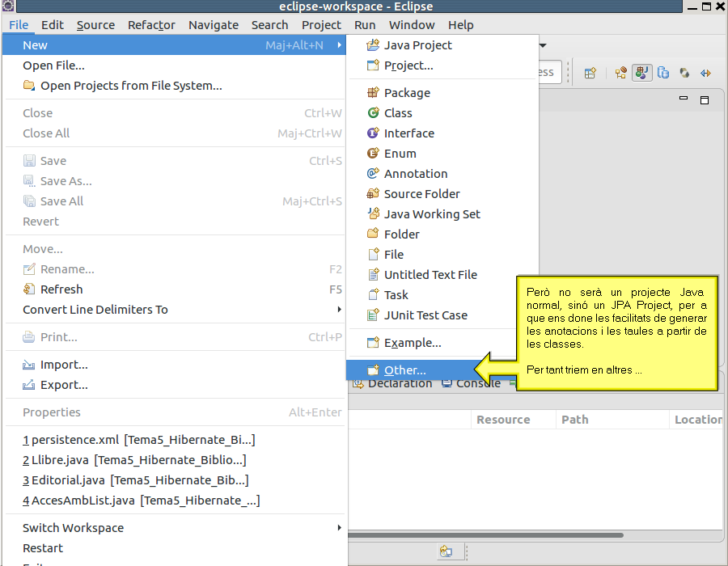This screenshot has height=566, width=728.
Task: Expand the Switch Workspace submenu
Action: pyautogui.click(x=340, y=527)
